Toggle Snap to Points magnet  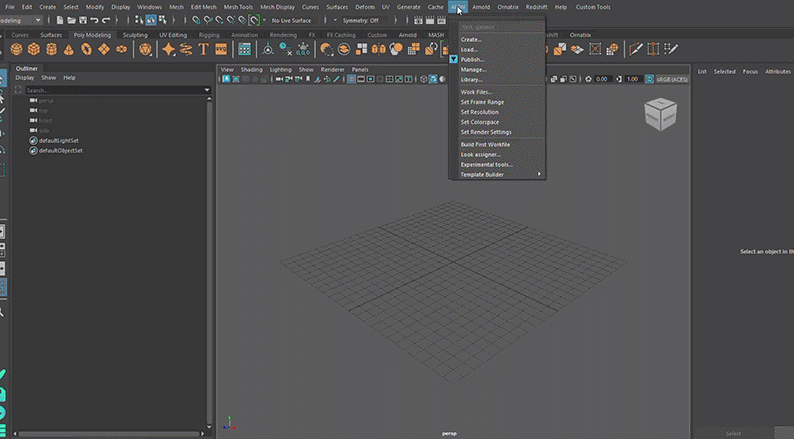click(220, 20)
